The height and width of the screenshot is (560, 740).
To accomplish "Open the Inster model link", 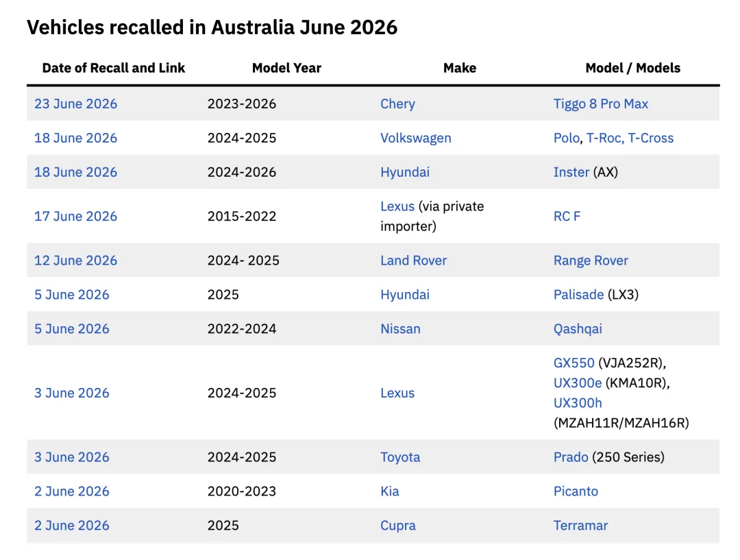I will (571, 172).
